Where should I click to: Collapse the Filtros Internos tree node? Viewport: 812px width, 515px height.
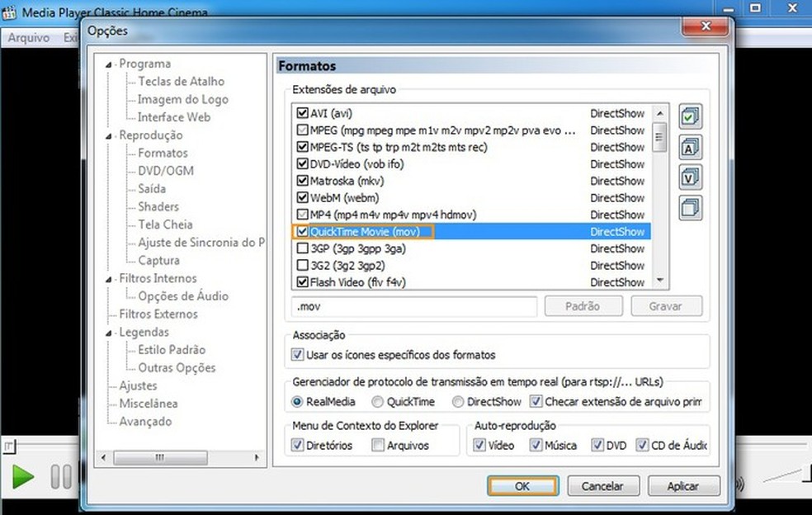point(108,279)
